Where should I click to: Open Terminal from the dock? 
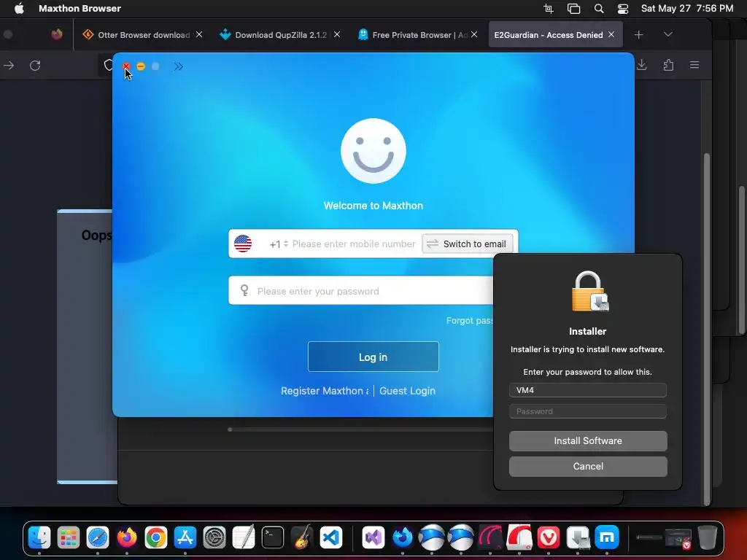[x=273, y=537]
